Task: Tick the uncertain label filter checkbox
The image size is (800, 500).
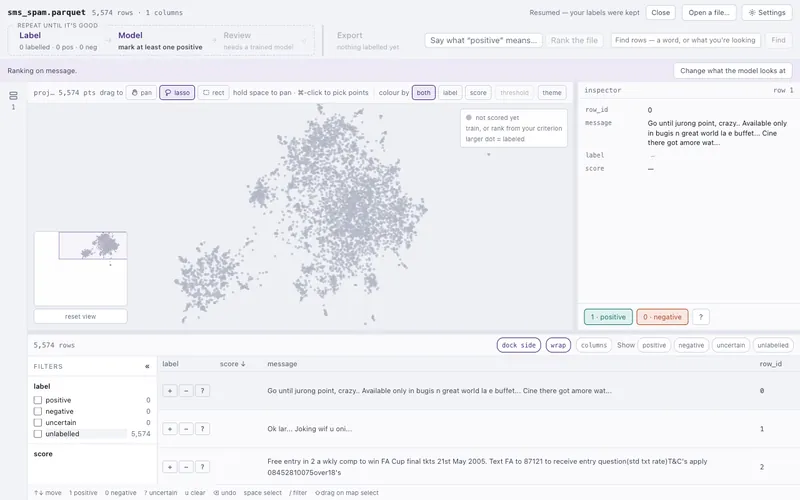Action: click(38, 422)
